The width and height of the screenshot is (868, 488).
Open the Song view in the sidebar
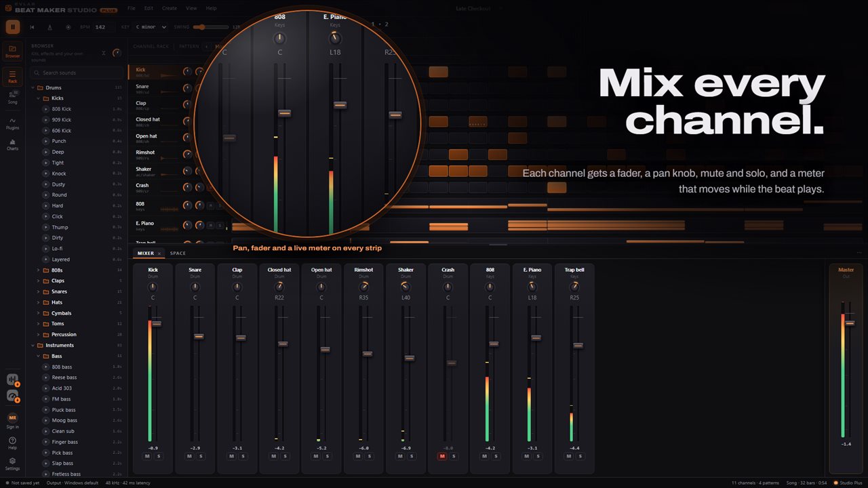click(x=12, y=98)
